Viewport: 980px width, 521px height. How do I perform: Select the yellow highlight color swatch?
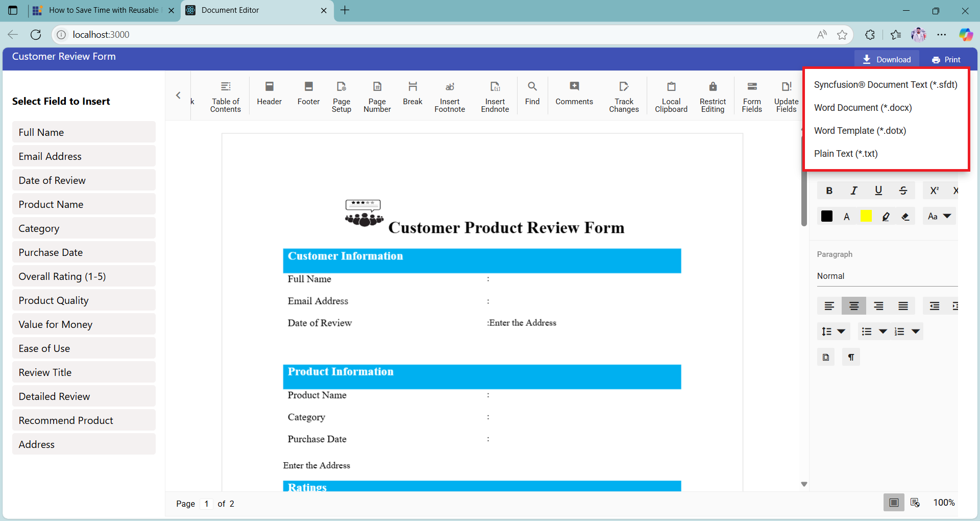tap(866, 216)
